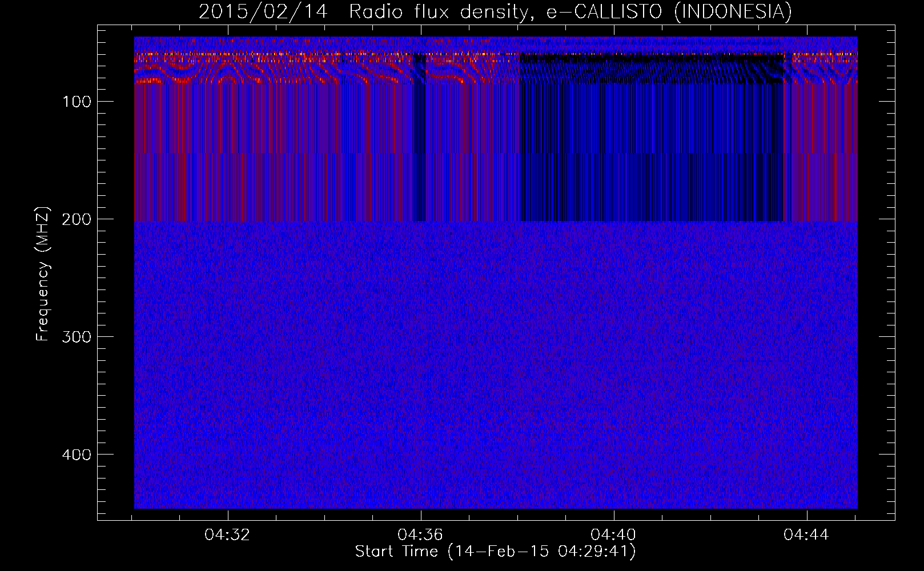Click the 04:44 time tick label
924x571 pixels.
(806, 535)
